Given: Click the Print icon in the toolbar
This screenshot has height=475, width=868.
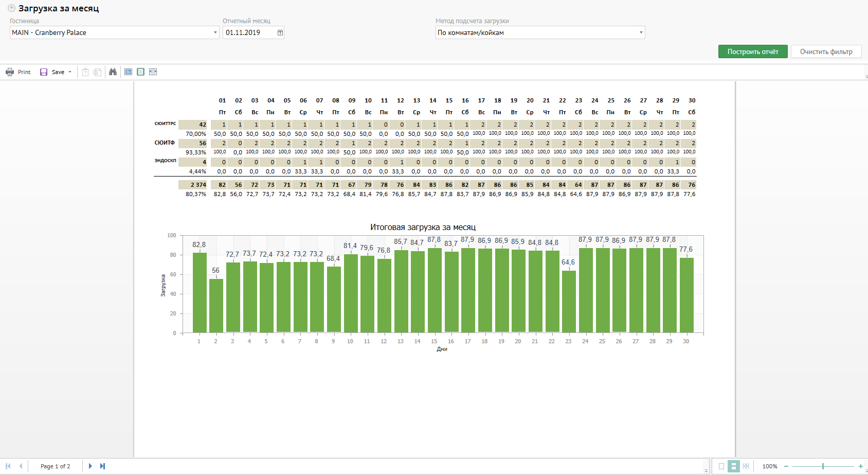Looking at the screenshot, I should (10, 72).
